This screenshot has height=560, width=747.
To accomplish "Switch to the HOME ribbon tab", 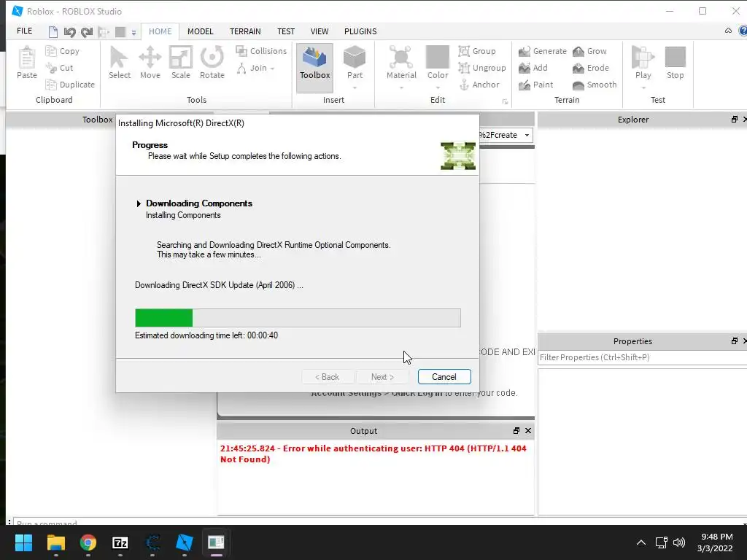I will click(x=160, y=31).
